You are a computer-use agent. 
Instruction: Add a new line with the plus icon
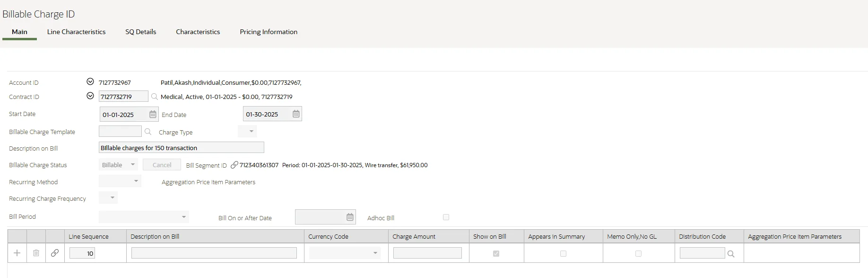17,253
